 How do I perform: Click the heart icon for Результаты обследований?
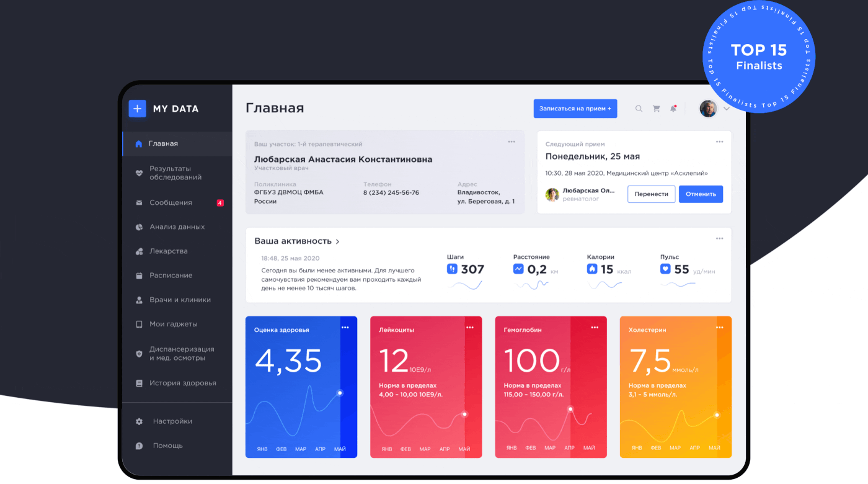pos(139,173)
